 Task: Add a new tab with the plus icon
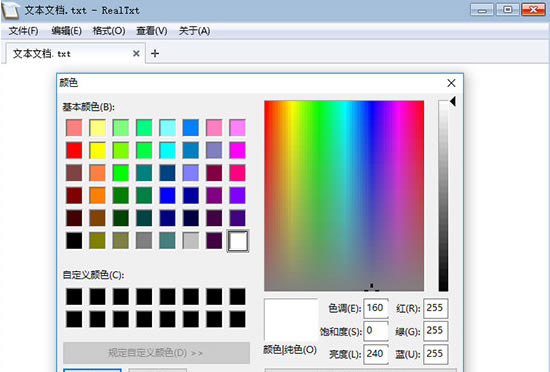click(x=155, y=54)
